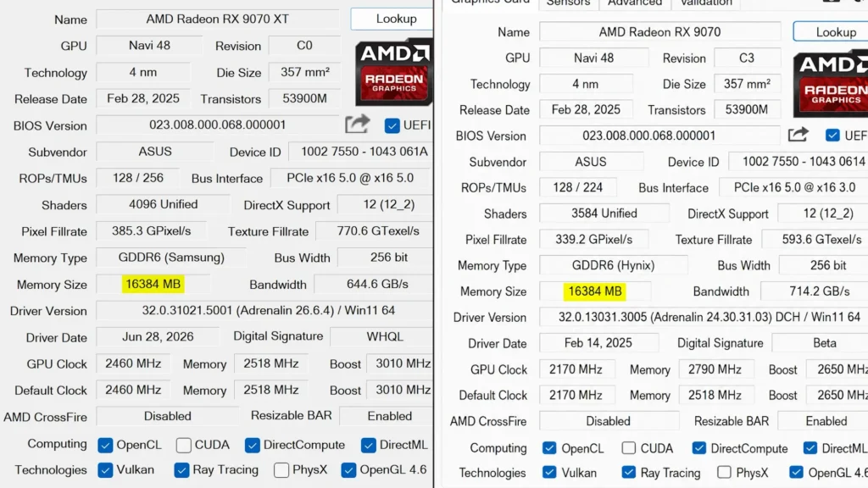Click the Driver Version field showing Adrenalin 26.6.4
The width and height of the screenshot is (868, 488).
264,311
